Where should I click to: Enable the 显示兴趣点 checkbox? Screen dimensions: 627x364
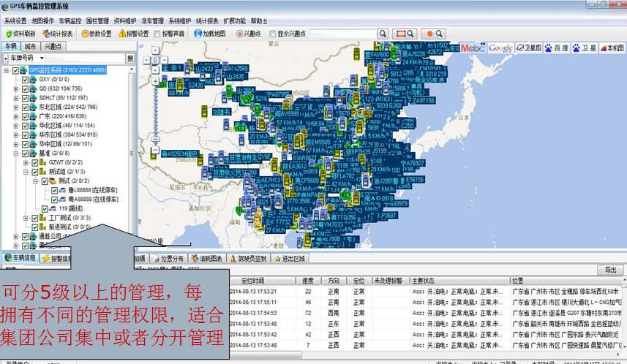[x=272, y=34]
